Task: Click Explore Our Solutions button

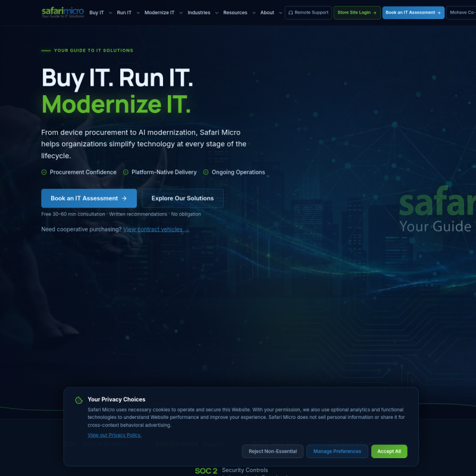Action: pyautogui.click(x=183, y=198)
